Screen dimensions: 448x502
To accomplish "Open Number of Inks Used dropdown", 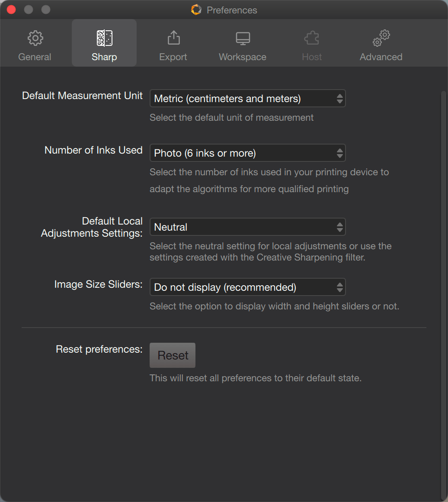I will (x=248, y=153).
